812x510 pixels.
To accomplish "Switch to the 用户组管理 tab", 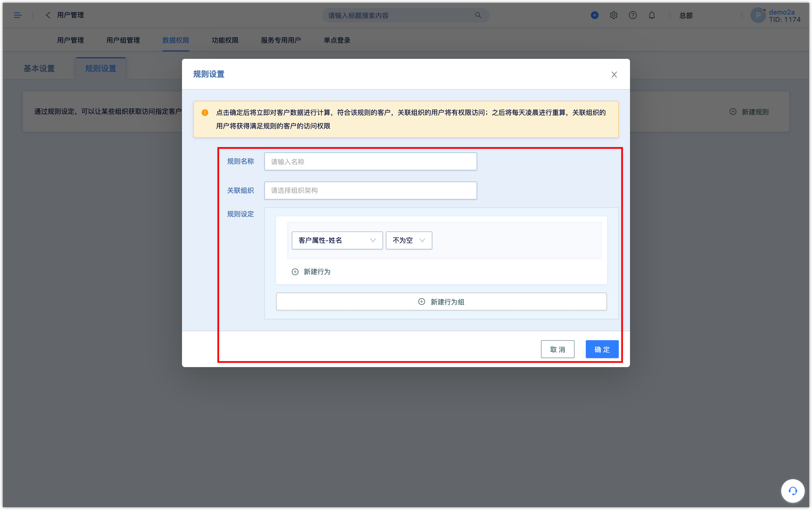I will coord(123,40).
